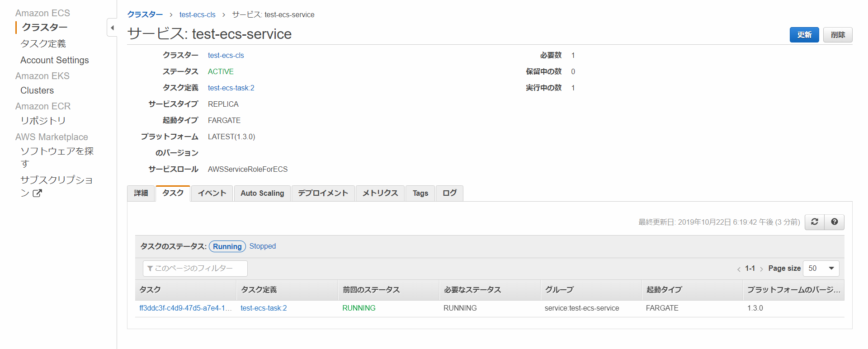Click the green RUNNING last status cell
The height and width of the screenshot is (349, 868).
pyautogui.click(x=359, y=308)
